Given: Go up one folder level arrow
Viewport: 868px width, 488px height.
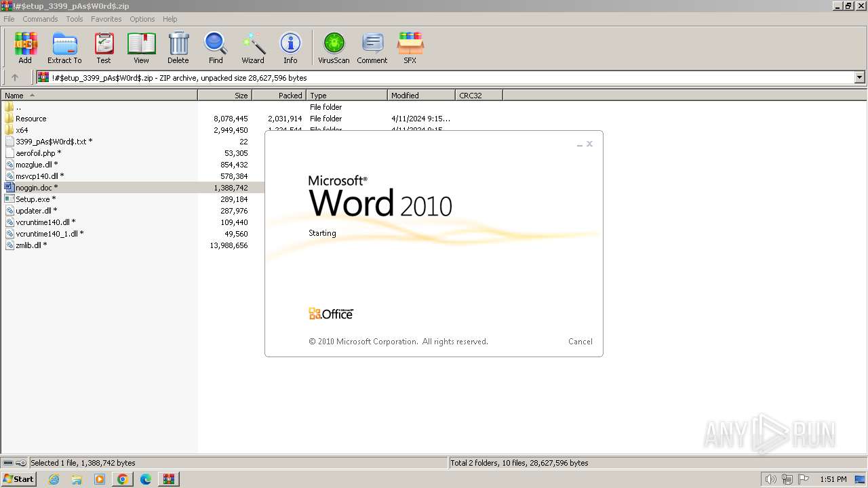Looking at the screenshot, I should pos(15,77).
